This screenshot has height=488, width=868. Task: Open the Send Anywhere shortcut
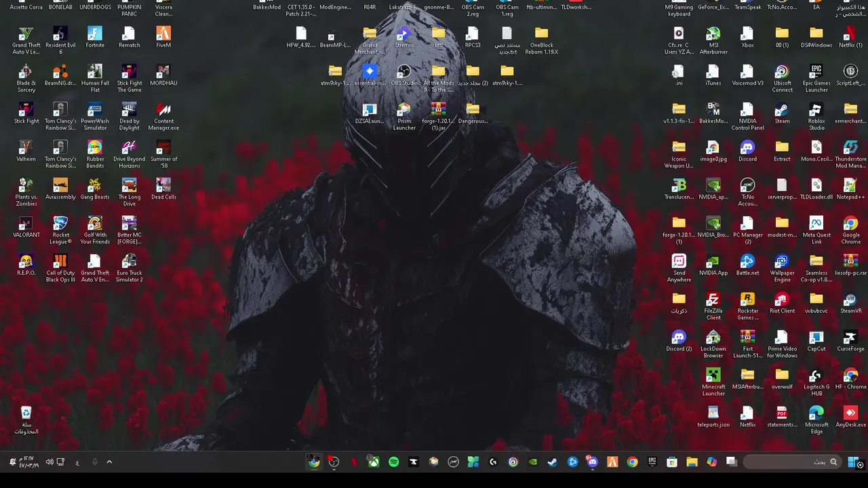point(679,268)
